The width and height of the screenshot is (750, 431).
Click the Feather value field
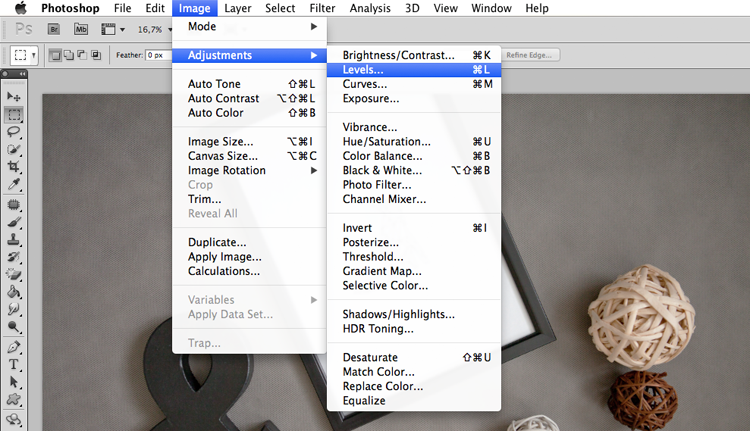157,55
